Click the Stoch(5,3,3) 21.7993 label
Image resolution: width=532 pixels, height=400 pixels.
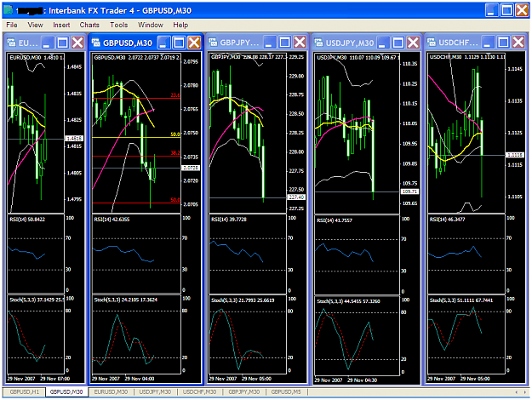point(243,300)
